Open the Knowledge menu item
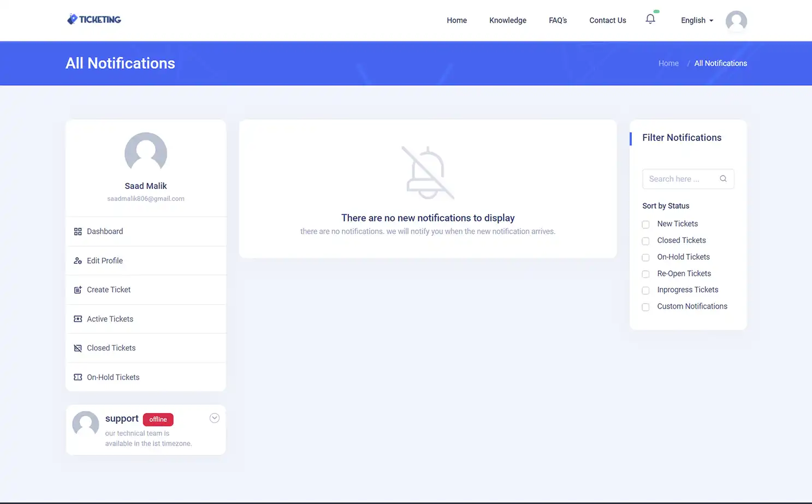812x504 pixels. tap(507, 20)
